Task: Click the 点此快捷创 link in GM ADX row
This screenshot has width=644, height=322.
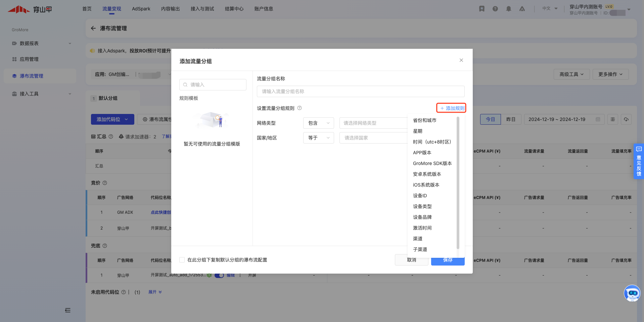Action: 161,212
